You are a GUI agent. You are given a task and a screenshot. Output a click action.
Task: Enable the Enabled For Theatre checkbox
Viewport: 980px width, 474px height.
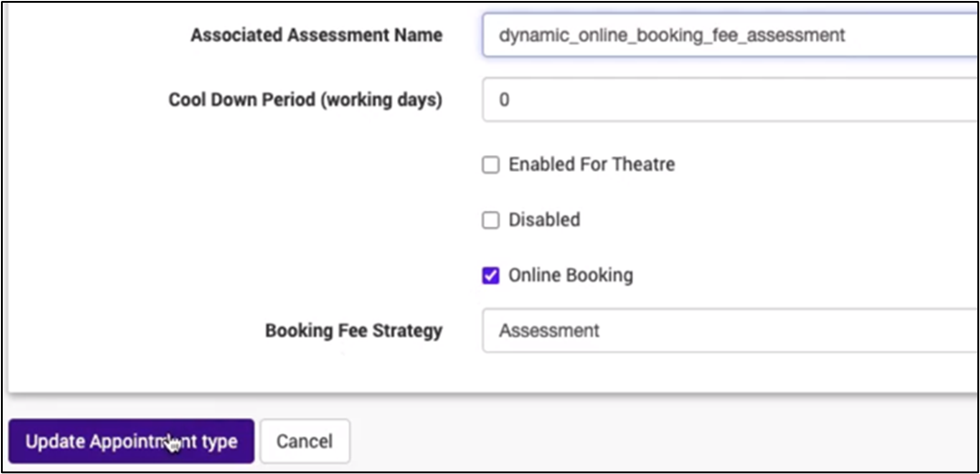[x=491, y=165]
